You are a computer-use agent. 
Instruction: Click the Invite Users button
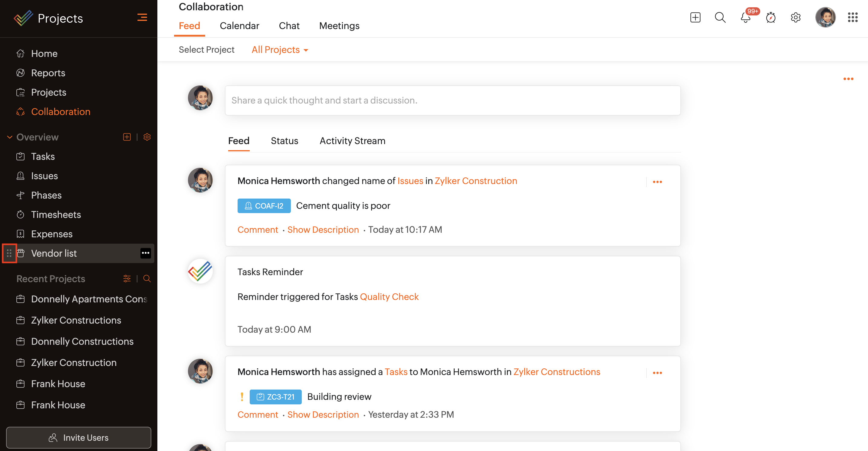coord(78,437)
